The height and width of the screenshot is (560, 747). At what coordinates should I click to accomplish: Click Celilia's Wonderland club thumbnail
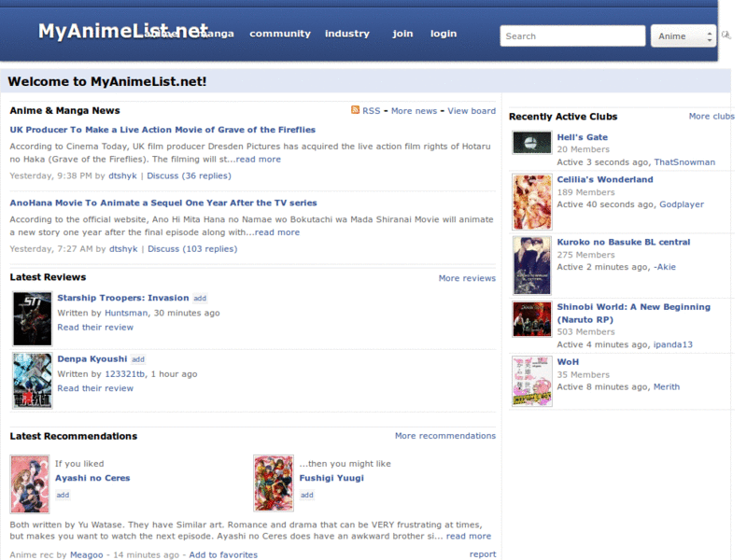pyautogui.click(x=531, y=202)
